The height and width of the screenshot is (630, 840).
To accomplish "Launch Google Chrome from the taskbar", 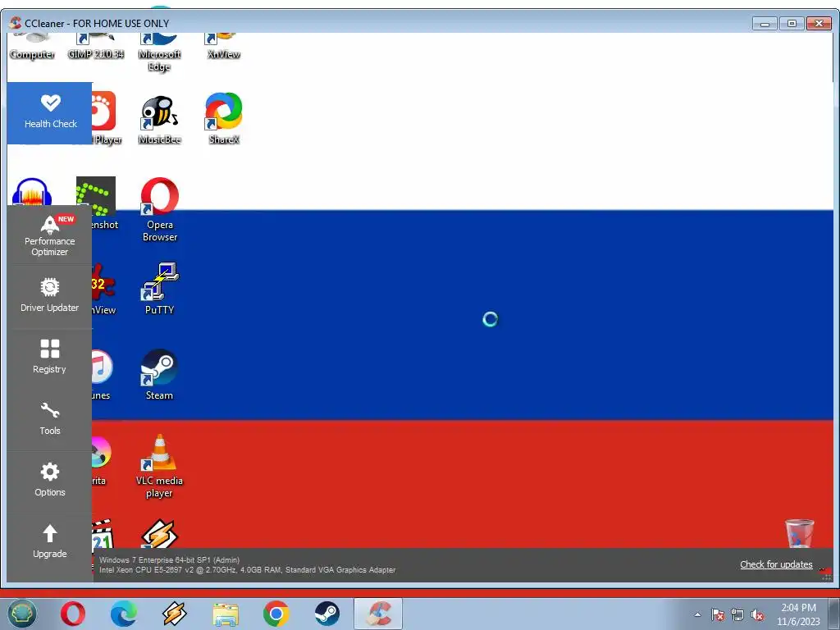I will [276, 614].
